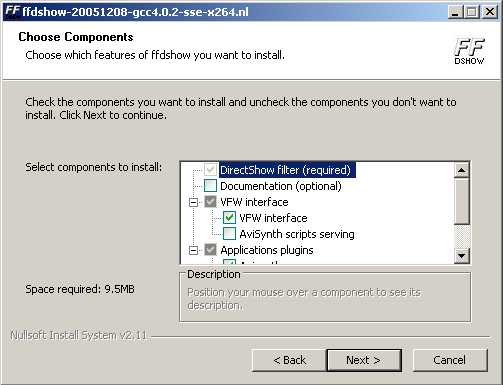503x385 pixels.
Task: Click the component list scroll up arrow
Action: (462, 170)
